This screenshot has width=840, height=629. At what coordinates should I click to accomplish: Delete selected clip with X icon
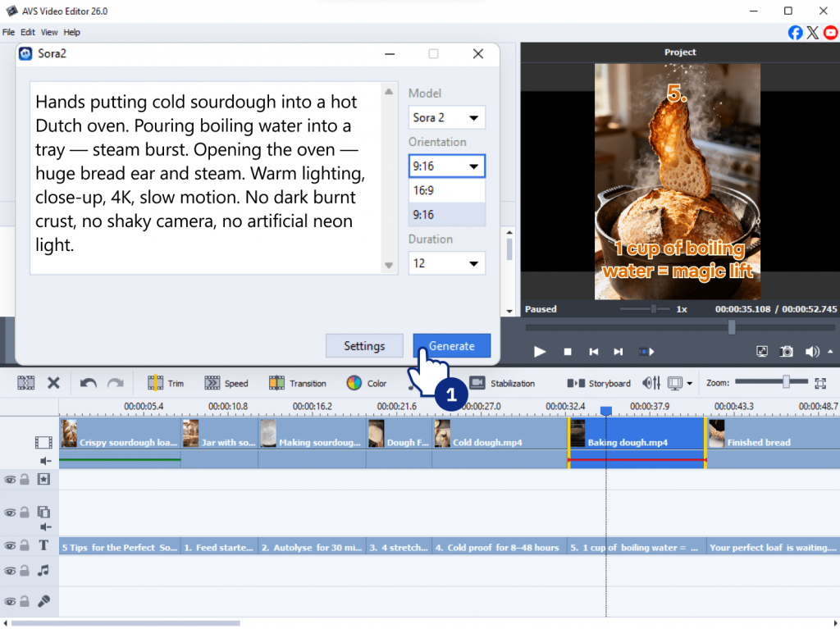point(53,383)
